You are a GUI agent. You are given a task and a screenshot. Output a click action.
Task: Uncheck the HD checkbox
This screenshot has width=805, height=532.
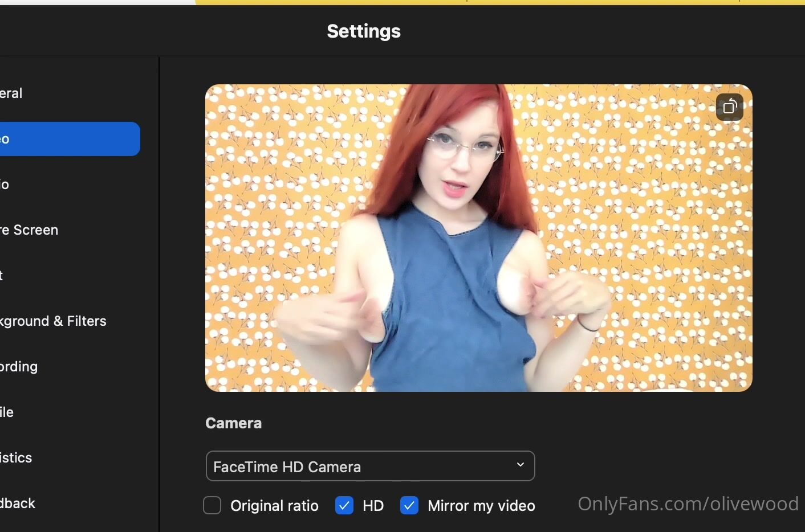344,505
